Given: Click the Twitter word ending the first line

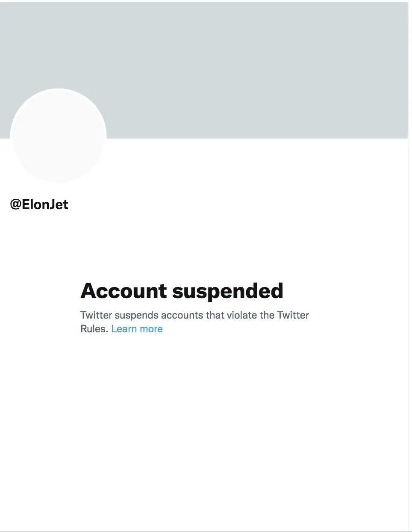Looking at the screenshot, I should (x=293, y=315).
